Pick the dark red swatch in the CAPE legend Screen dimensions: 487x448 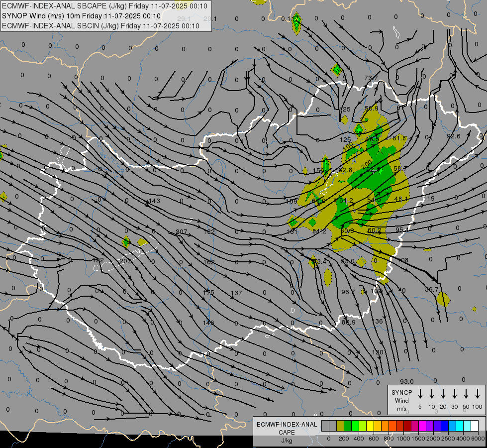click(x=407, y=426)
